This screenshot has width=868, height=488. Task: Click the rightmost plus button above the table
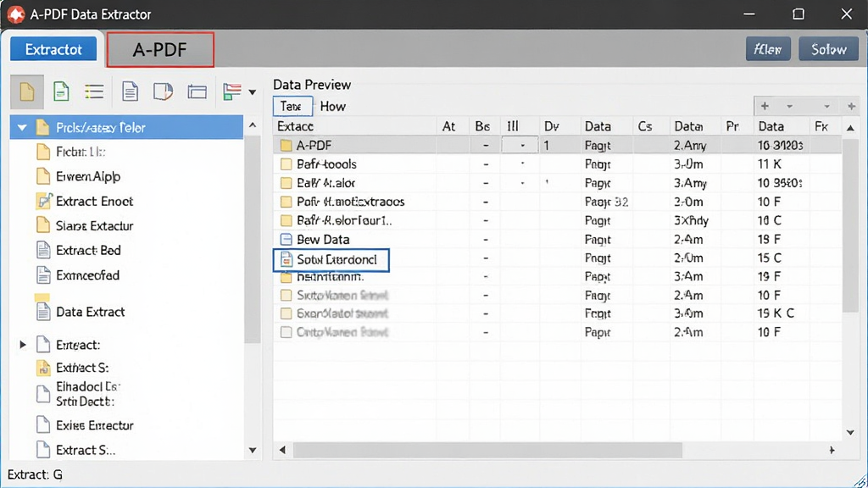coord(851,106)
